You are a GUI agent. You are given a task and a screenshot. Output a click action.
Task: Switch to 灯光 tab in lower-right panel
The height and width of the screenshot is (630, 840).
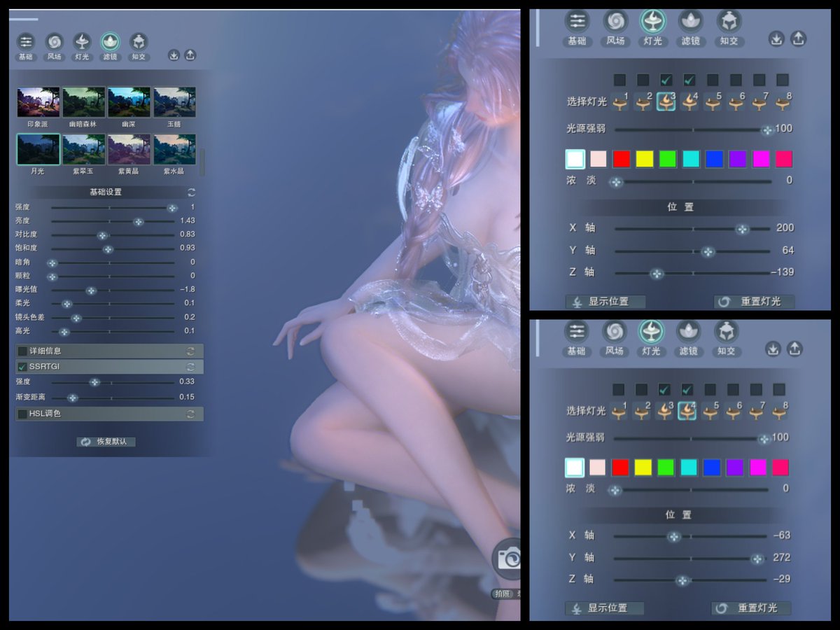(x=651, y=337)
